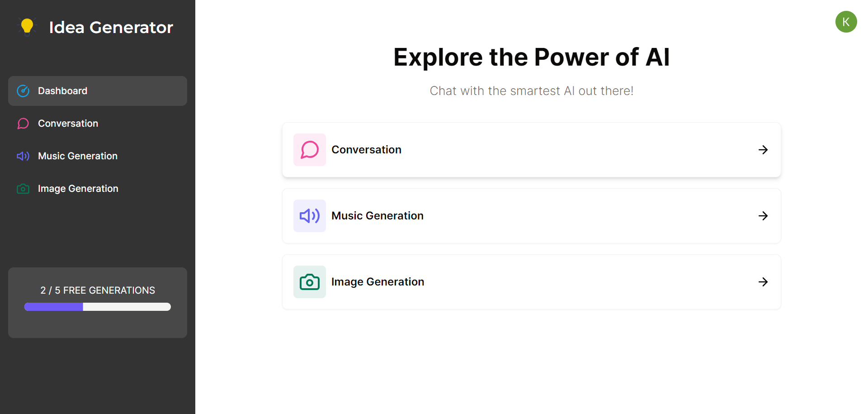Click the free generations progress bar
This screenshot has height=414, width=868.
tap(98, 307)
